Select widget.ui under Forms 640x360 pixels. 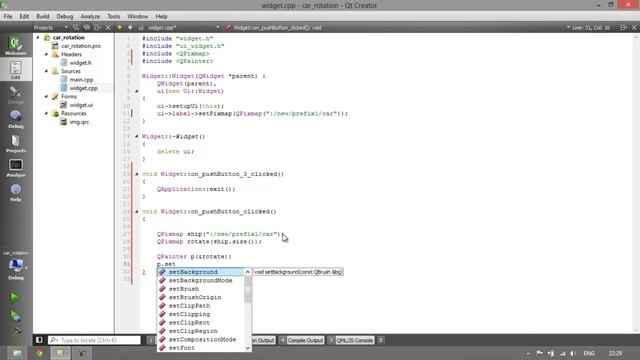81,105
